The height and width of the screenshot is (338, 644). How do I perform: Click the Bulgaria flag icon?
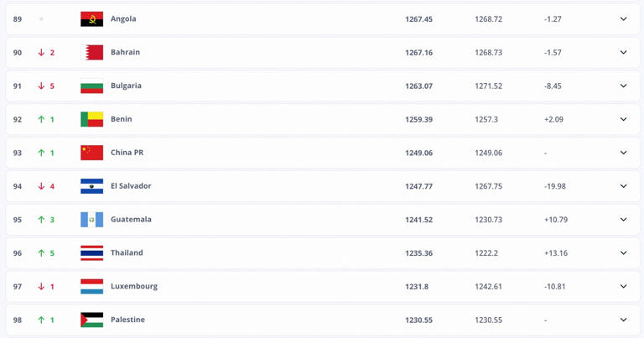point(91,86)
